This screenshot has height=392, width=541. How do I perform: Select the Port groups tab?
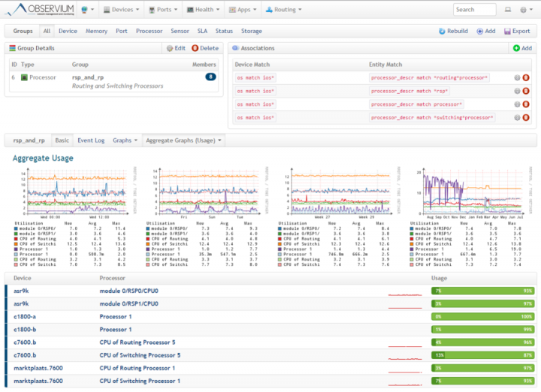[x=122, y=31]
